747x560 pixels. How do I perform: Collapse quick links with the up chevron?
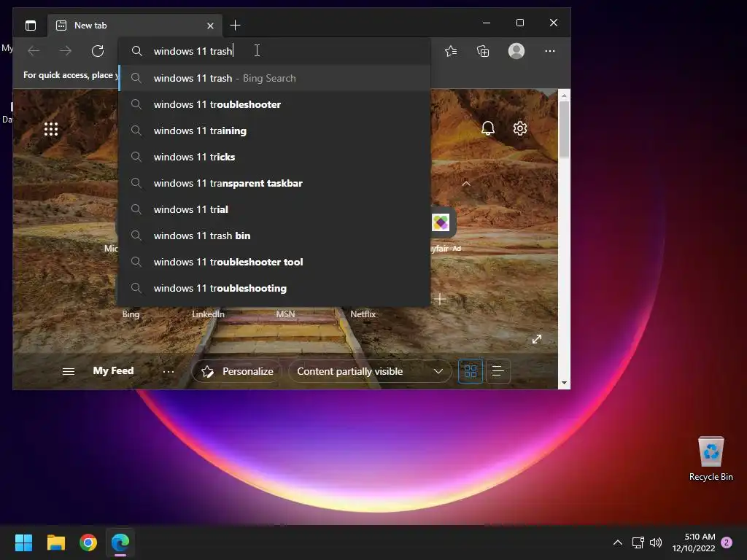[466, 183]
